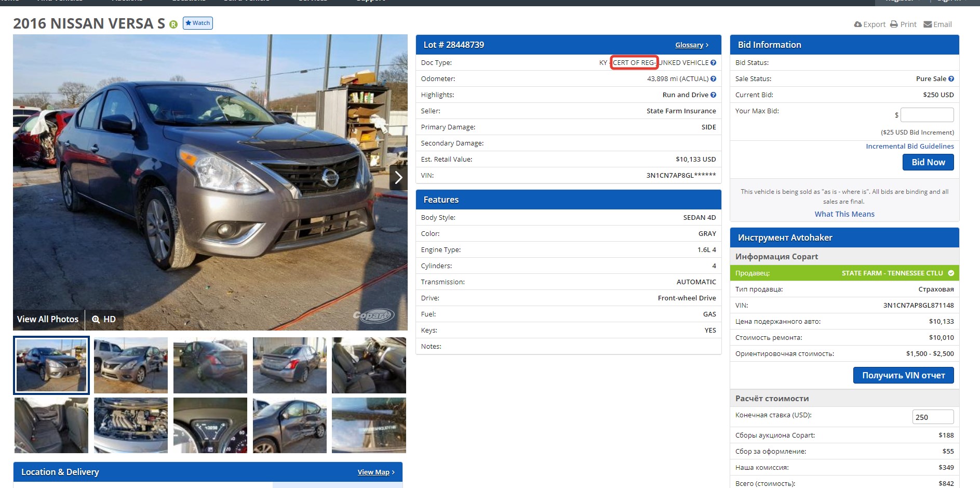
Task: Open HD zoom view of photo
Action: (104, 319)
